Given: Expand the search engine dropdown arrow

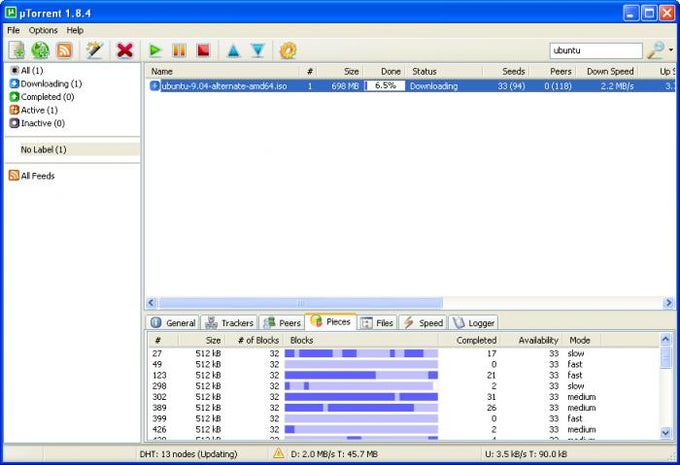Looking at the screenshot, I should (671, 50).
